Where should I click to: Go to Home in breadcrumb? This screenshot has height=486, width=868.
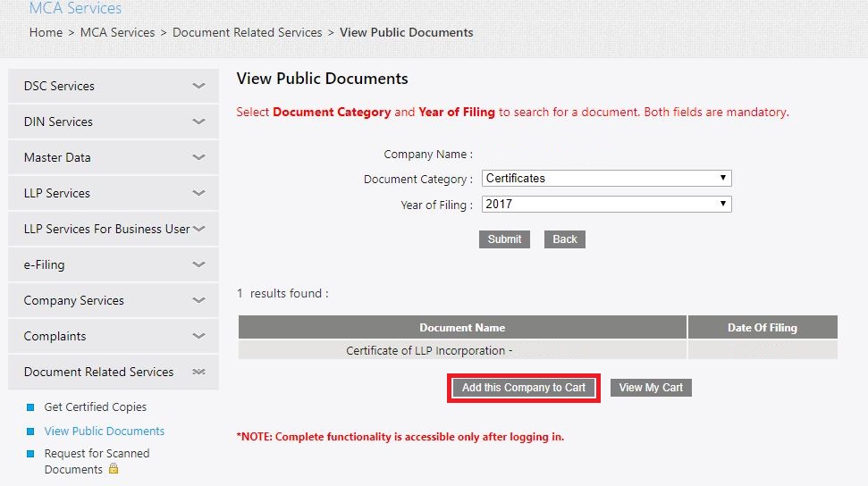[x=46, y=33]
